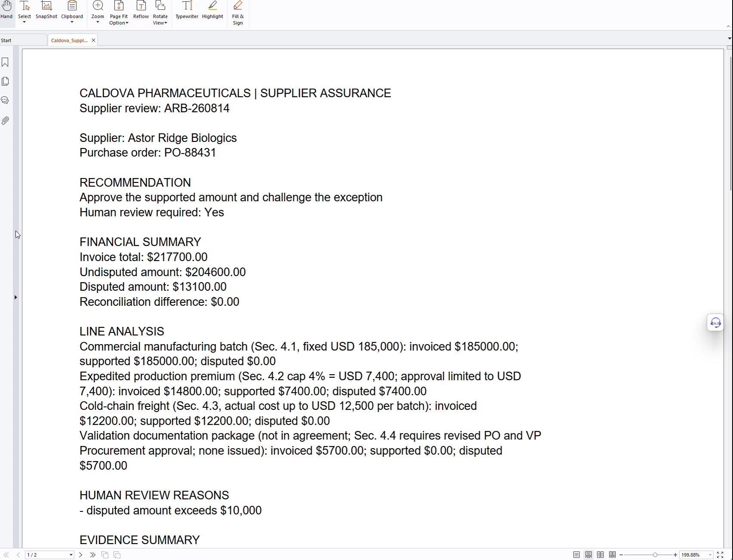Switch to single page view

click(x=576, y=555)
